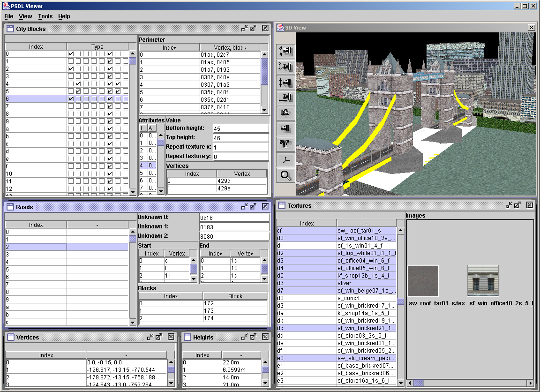Select the XYZ axes tool

pyautogui.click(x=285, y=160)
